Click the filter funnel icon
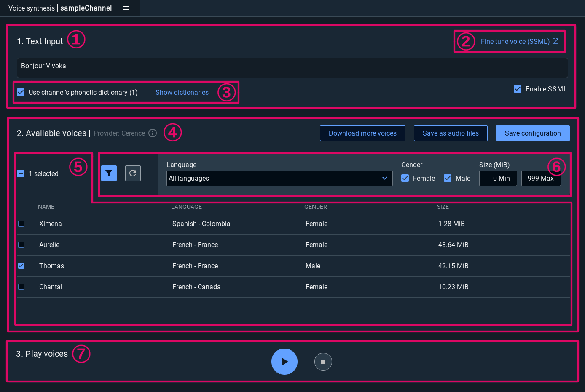The width and height of the screenshot is (585, 392). coord(109,173)
